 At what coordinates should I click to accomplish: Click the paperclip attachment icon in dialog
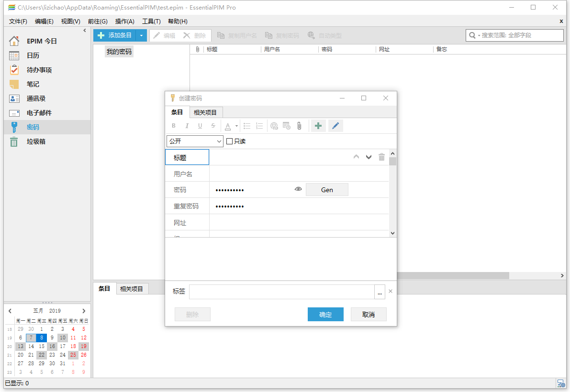[299, 125]
